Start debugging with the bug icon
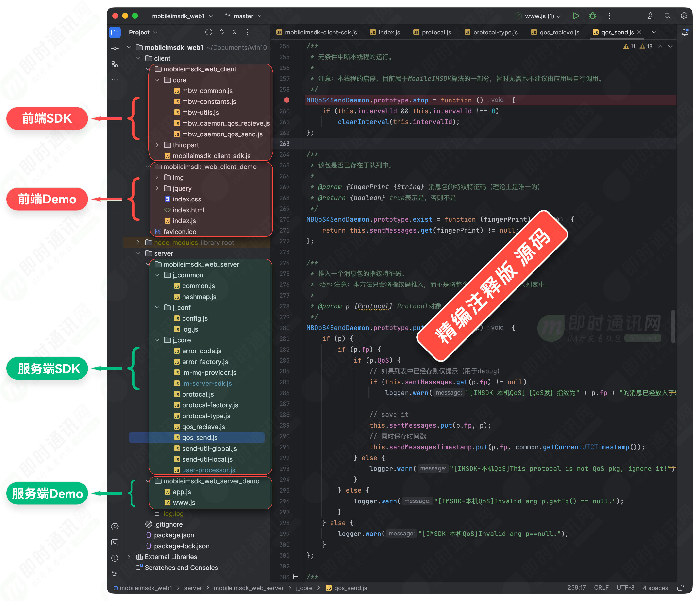The image size is (700, 601). point(593,16)
